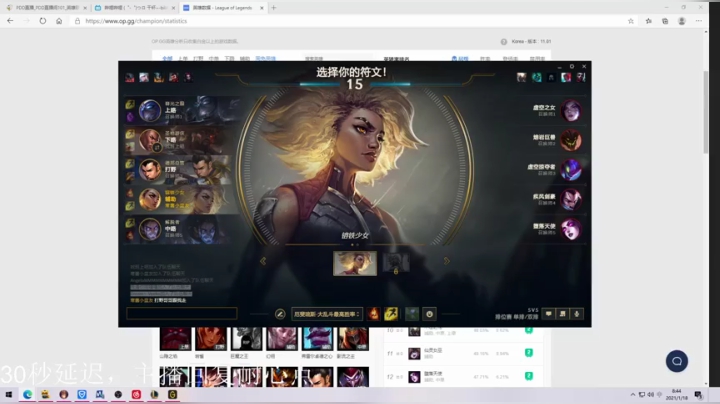This screenshot has width=720, height=404.
Task: Open League client icon in taskbar
Action: [x=154, y=394]
